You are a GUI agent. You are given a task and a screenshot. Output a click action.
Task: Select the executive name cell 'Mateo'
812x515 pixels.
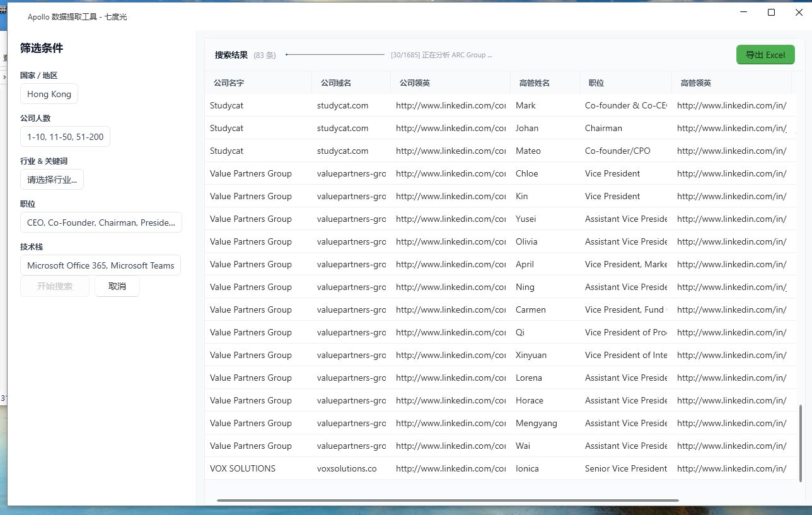545,151
